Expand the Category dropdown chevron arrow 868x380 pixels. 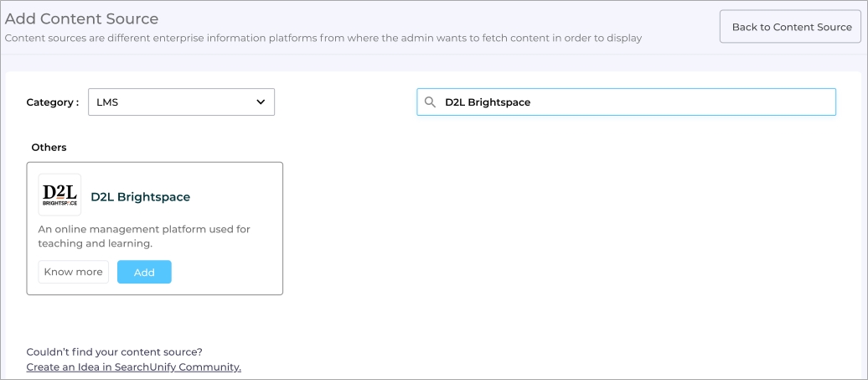point(261,102)
